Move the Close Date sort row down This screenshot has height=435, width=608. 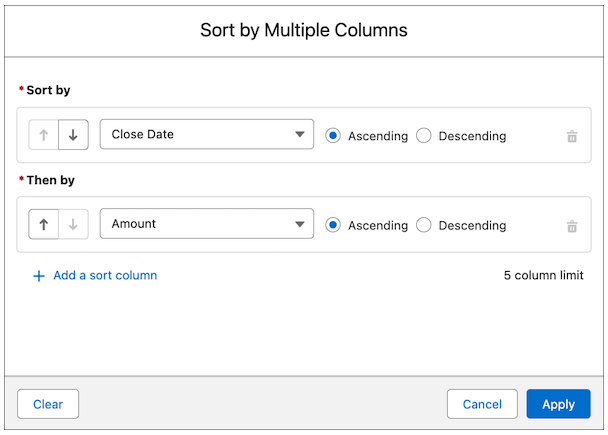tap(73, 135)
